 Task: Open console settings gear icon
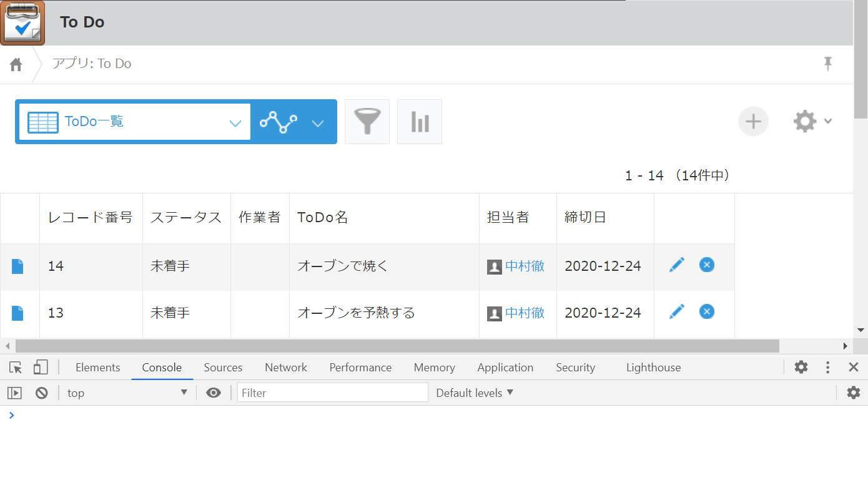pos(854,393)
